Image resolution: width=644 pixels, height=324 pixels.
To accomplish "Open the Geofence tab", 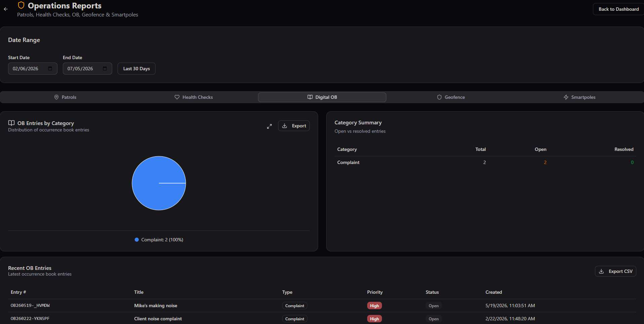I will tap(451, 97).
